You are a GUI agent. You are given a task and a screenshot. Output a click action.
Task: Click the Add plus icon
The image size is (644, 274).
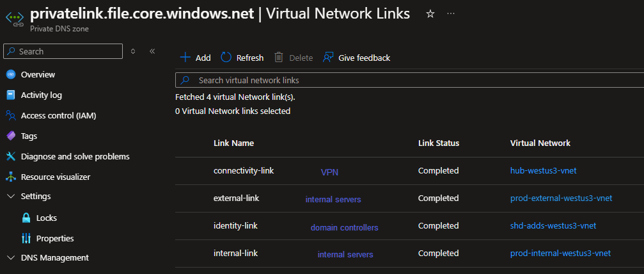pyautogui.click(x=185, y=58)
